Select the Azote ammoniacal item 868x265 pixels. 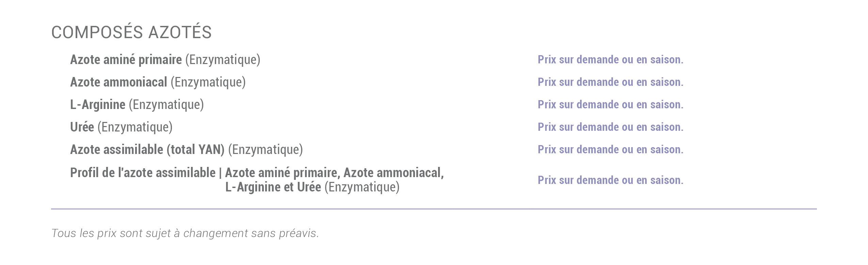coord(158,82)
